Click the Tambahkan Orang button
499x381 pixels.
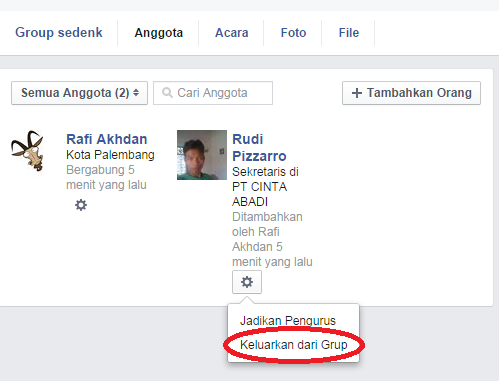[411, 93]
